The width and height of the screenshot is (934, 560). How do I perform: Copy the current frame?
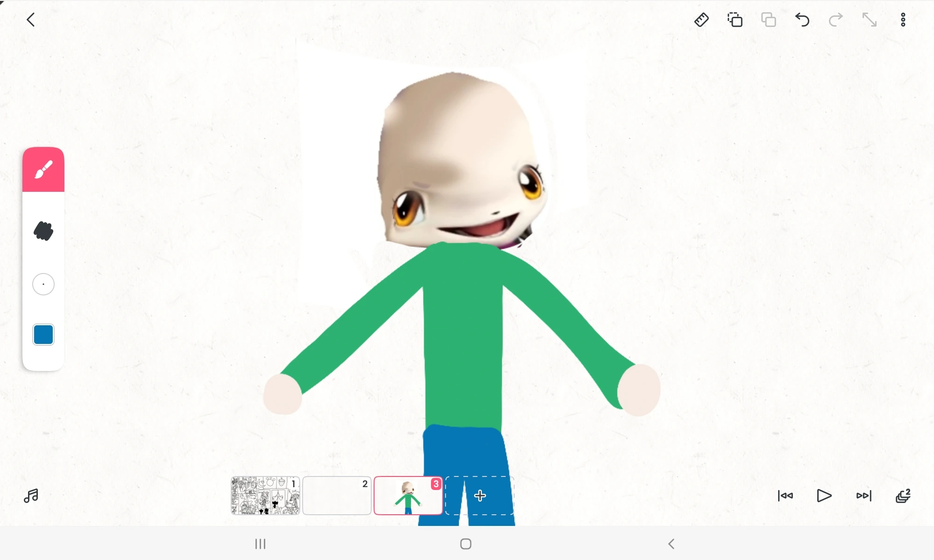click(735, 20)
